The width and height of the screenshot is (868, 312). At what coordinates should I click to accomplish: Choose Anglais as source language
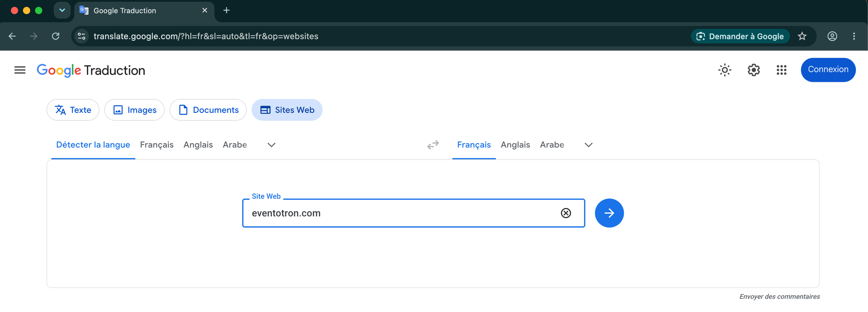[198, 145]
